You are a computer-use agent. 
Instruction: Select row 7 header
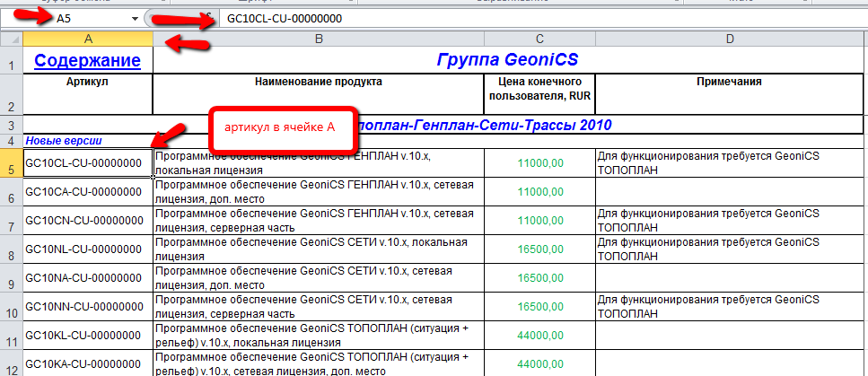coord(12,221)
